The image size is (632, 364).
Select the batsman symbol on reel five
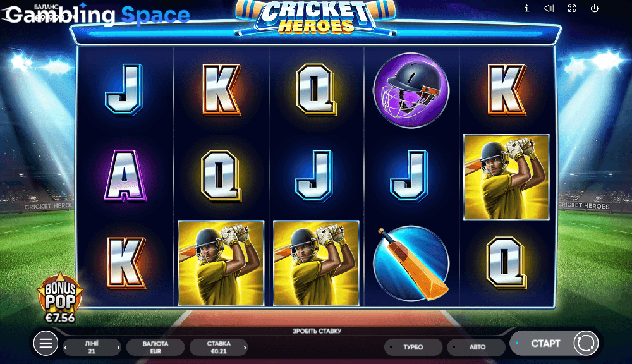coord(506,178)
